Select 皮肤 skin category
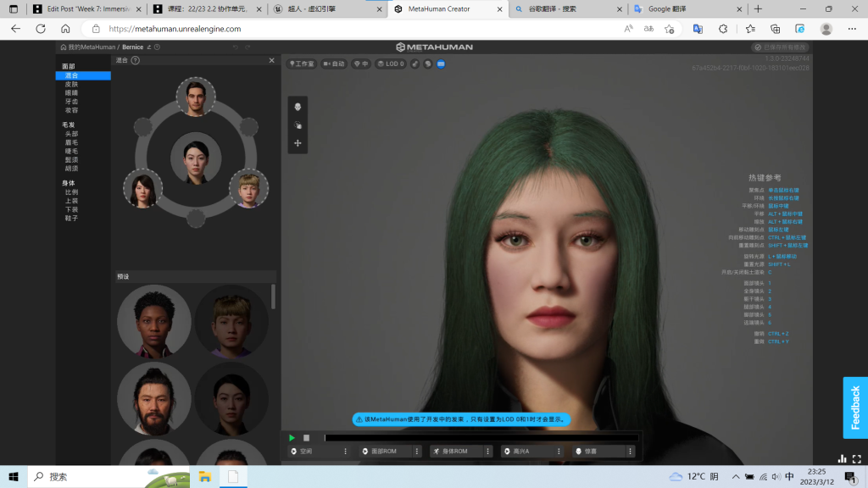Viewport: 868px width, 488px height. [x=71, y=84]
